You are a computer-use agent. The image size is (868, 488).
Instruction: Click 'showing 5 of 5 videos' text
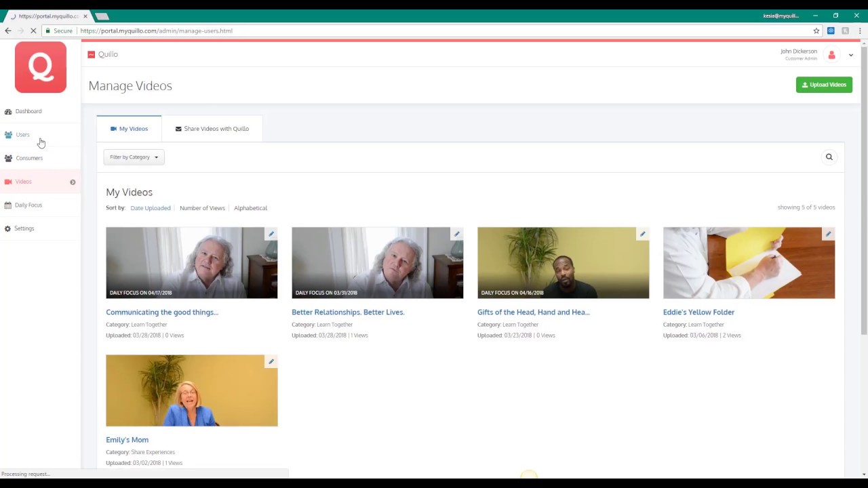pyautogui.click(x=806, y=207)
